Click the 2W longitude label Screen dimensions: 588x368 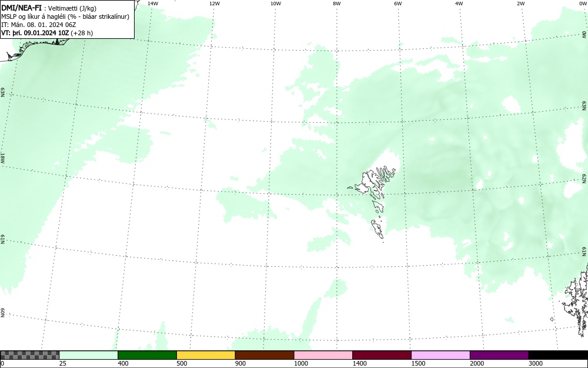click(x=520, y=4)
